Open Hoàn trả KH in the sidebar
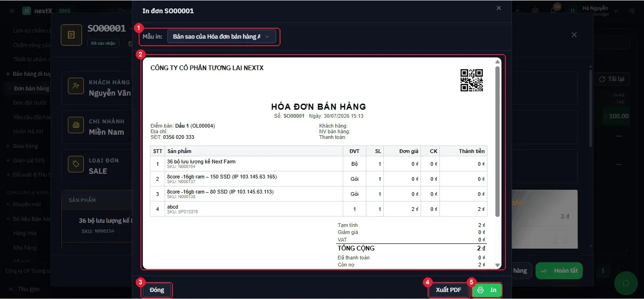 click(x=28, y=131)
